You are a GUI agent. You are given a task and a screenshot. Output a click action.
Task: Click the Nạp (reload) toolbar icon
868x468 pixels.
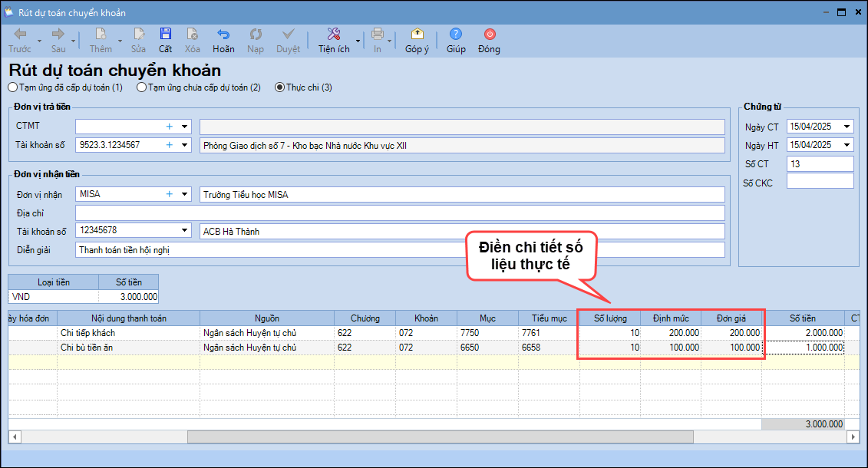coord(256,35)
